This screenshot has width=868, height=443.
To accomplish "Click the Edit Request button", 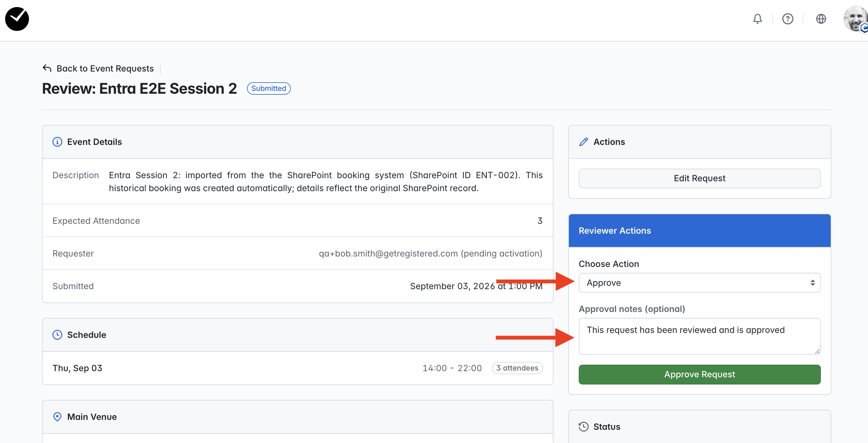I will (700, 178).
